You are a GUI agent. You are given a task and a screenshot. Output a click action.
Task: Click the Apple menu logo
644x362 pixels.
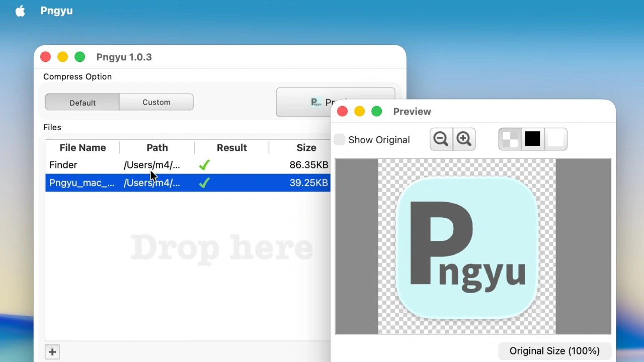(x=20, y=11)
